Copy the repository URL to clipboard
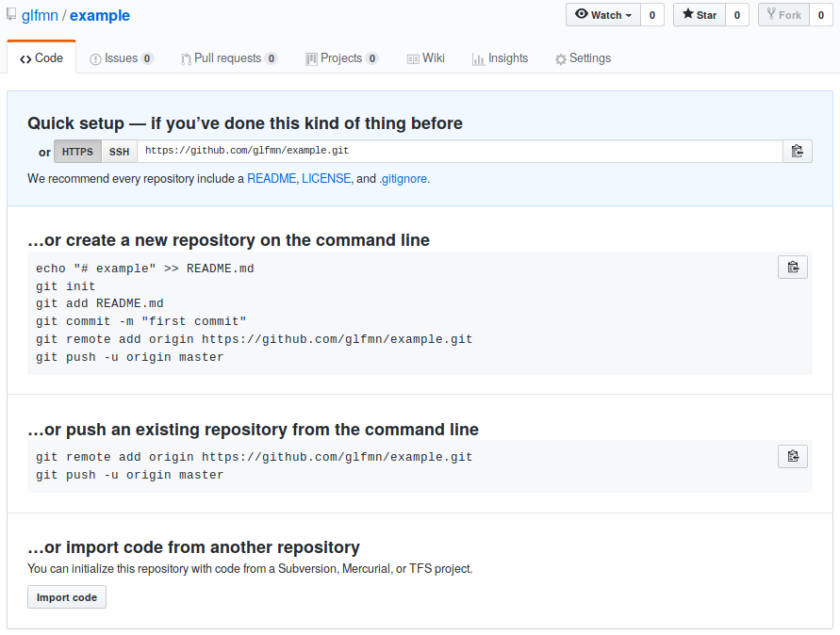840x635 pixels. [x=798, y=151]
